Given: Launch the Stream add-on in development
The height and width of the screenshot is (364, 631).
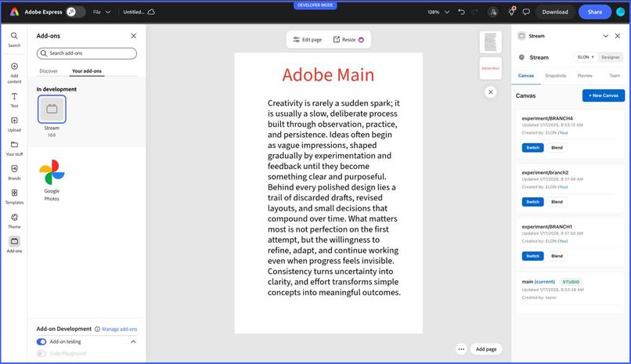Looking at the screenshot, I should coord(52,109).
